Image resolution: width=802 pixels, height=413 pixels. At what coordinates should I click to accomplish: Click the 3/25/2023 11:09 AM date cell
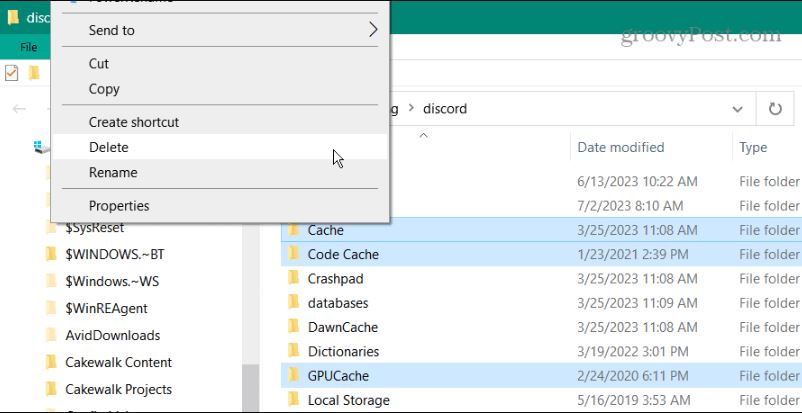tap(637, 303)
